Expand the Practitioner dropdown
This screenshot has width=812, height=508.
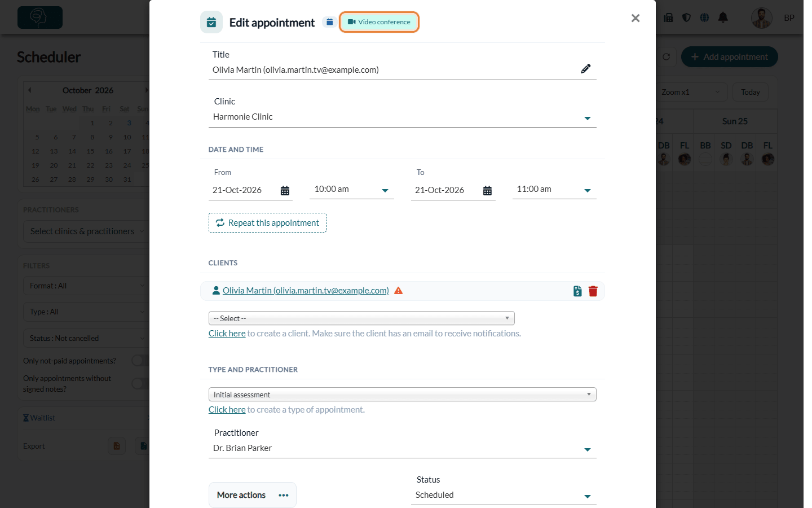[402, 448]
